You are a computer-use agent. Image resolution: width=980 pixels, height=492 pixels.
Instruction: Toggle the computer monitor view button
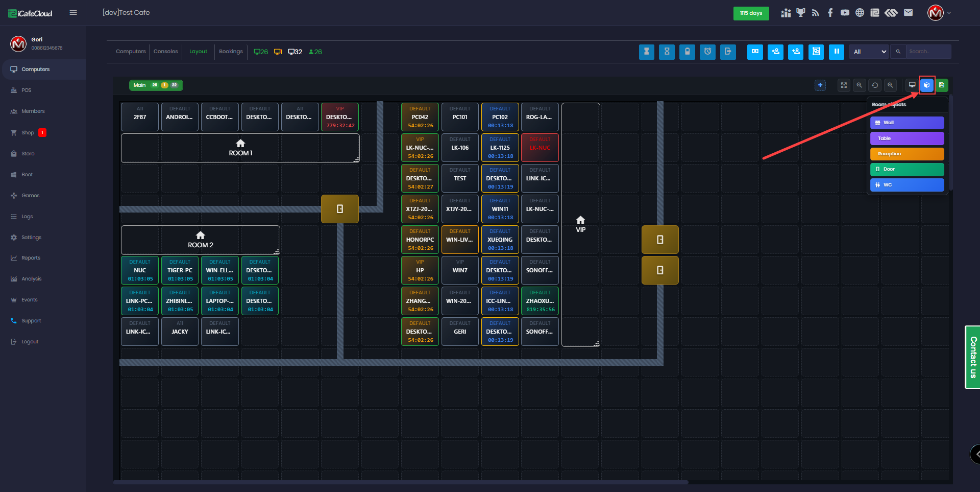[x=912, y=85]
